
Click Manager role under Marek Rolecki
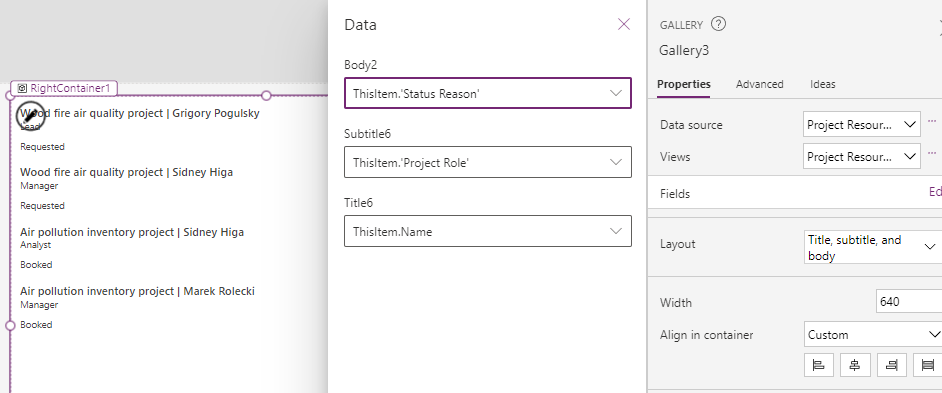tap(39, 305)
